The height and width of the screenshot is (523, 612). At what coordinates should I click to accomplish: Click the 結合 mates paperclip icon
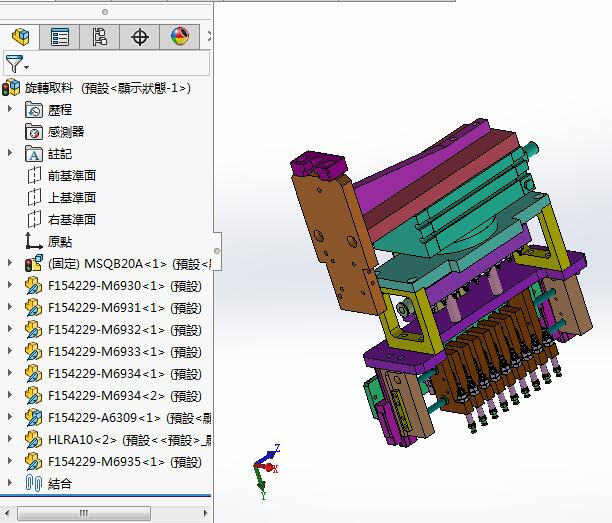[34, 483]
